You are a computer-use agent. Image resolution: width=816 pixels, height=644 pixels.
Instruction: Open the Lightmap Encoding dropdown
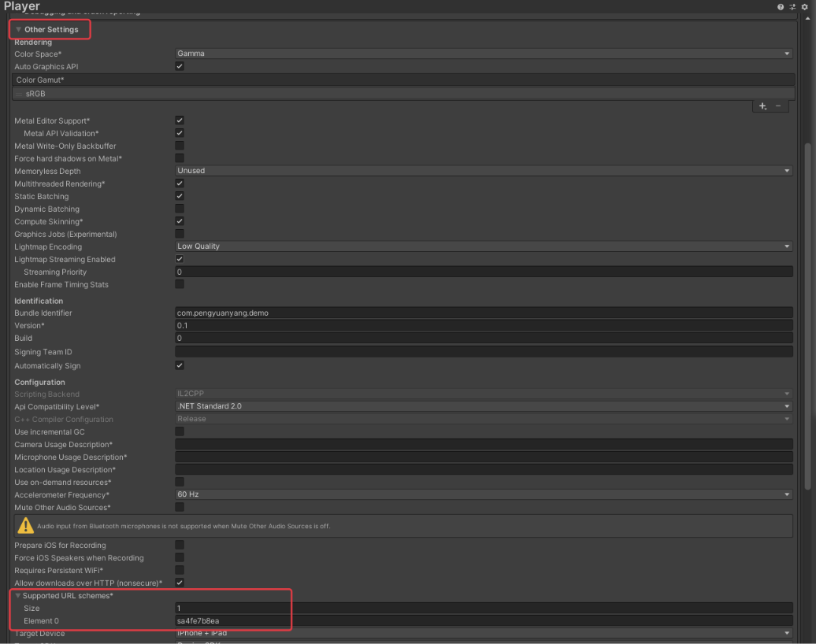pyautogui.click(x=484, y=246)
